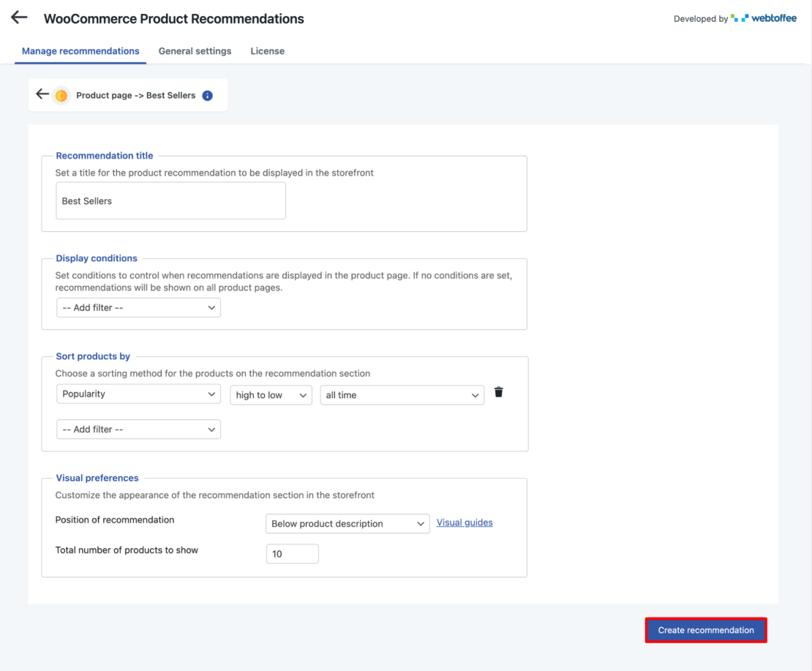Click the Recommendation title section heading
Image resolution: width=812 pixels, height=671 pixels.
105,155
